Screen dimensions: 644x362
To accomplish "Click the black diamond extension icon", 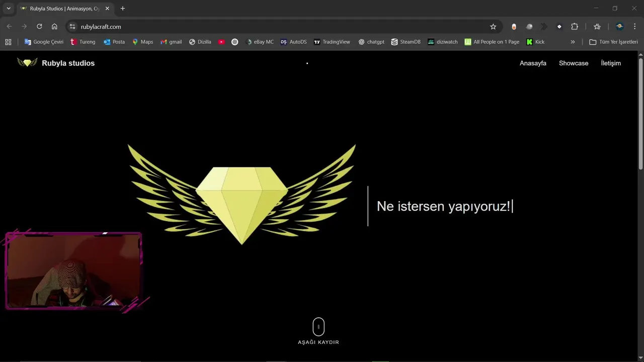I will (x=559, y=27).
